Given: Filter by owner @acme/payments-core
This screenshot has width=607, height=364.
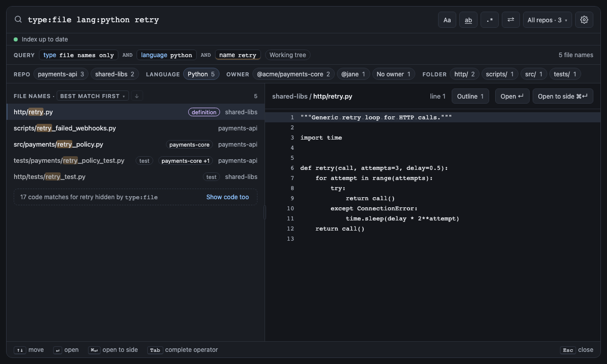Looking at the screenshot, I should 293,74.
